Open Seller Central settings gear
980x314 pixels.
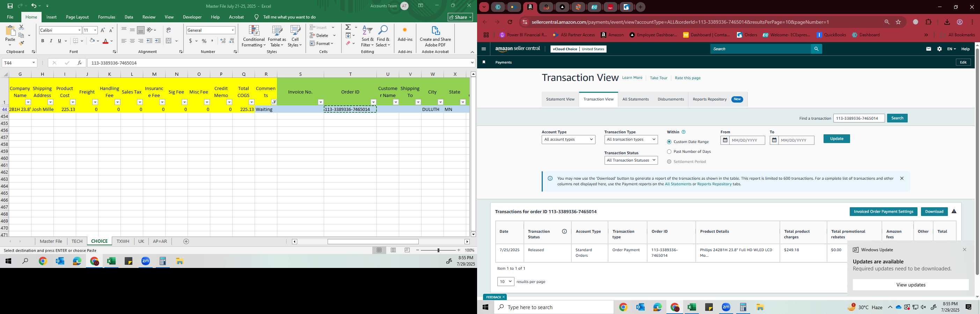tap(939, 48)
